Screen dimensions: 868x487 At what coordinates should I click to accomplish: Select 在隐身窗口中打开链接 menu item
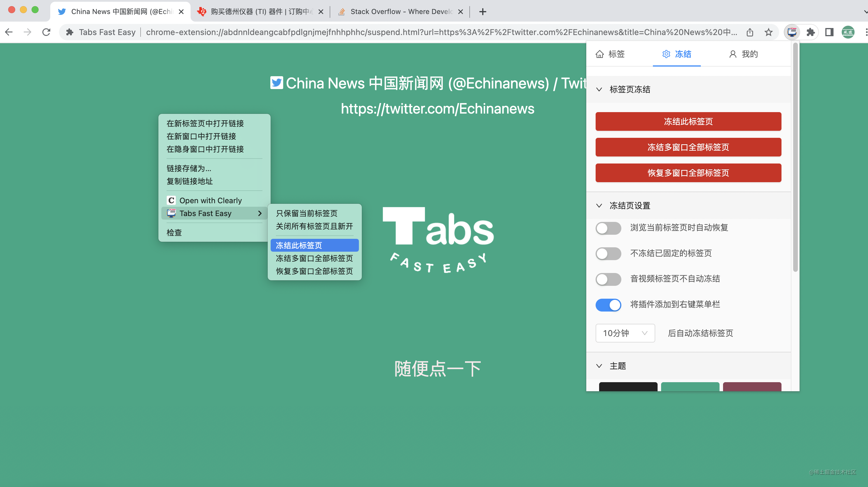coord(214,149)
